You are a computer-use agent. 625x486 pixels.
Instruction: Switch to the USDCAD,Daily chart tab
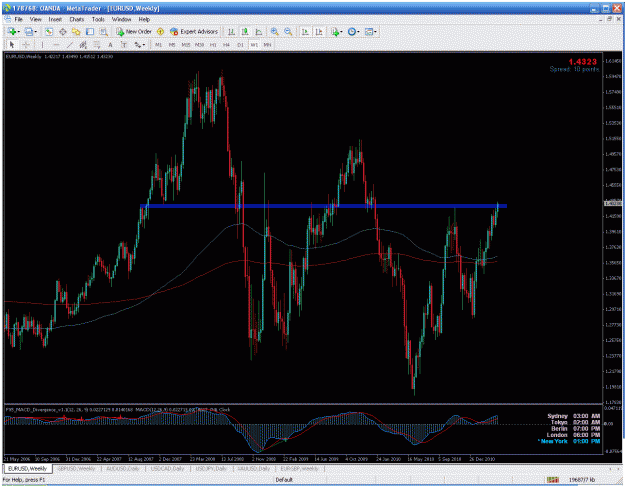point(167,469)
